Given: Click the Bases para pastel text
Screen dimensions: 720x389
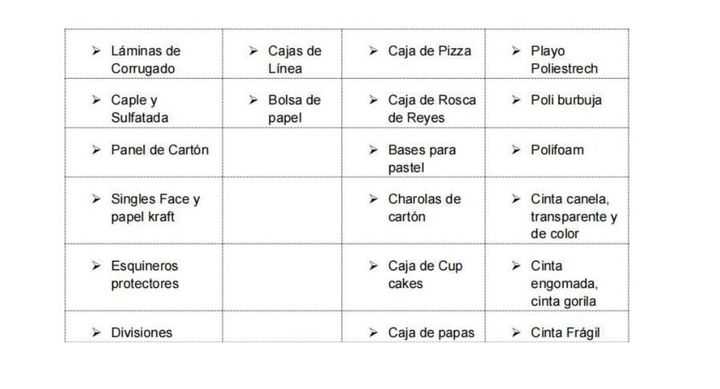Looking at the screenshot, I should (422, 158).
